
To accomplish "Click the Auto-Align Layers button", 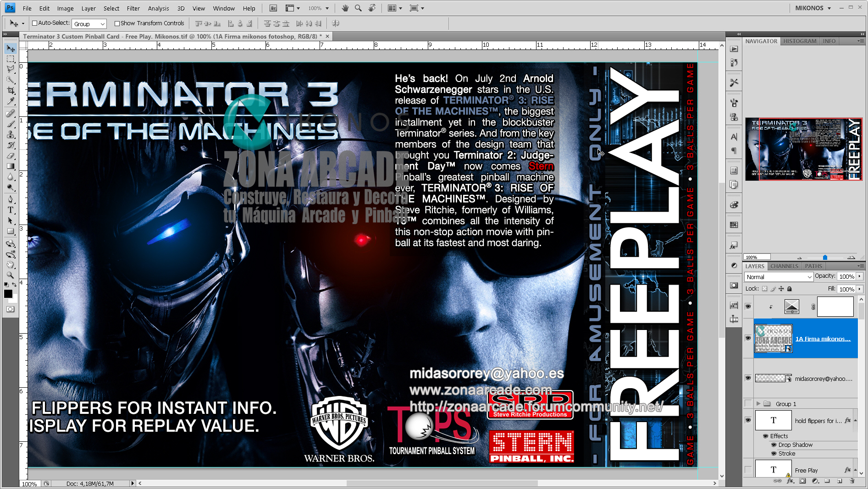I will 336,23.
